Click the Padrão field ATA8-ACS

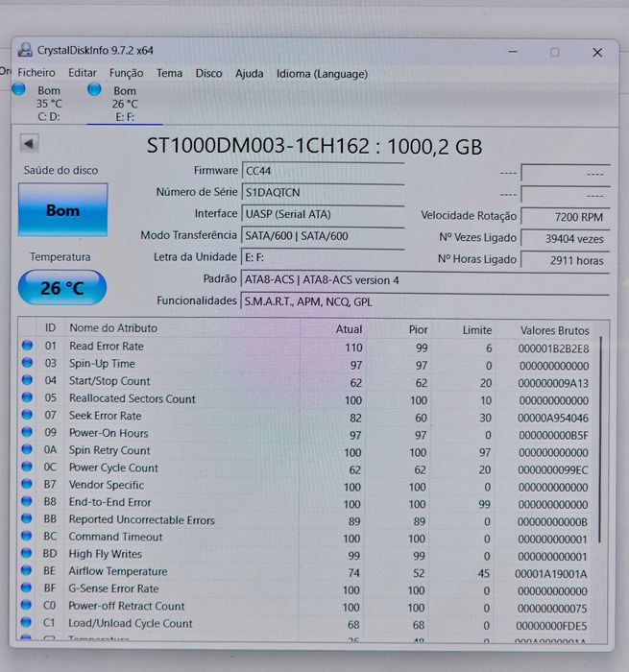click(x=424, y=280)
